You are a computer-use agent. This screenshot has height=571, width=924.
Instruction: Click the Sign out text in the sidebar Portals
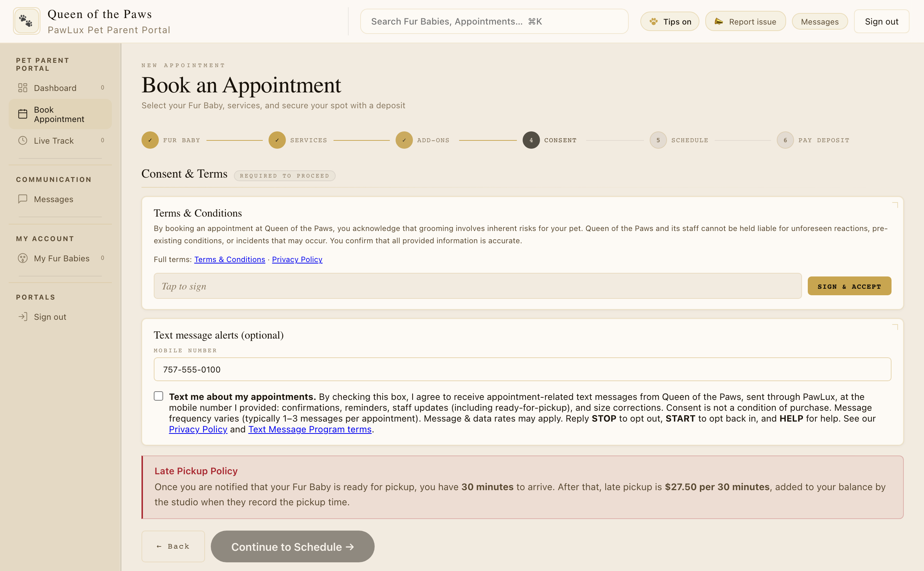[50, 317]
